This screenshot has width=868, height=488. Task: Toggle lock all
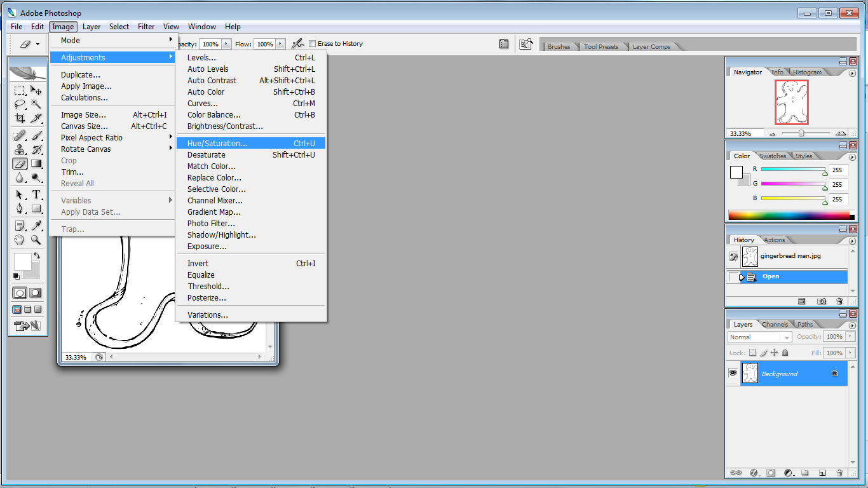coord(785,353)
